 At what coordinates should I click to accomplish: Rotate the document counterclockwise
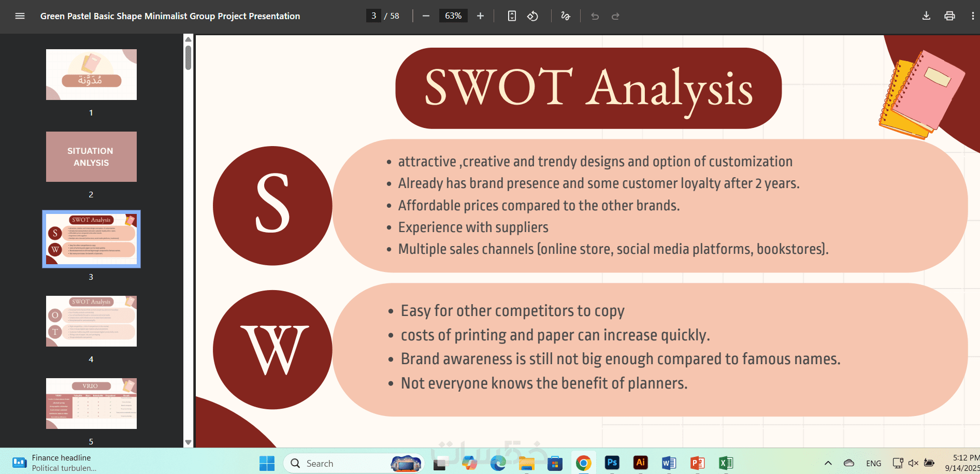pos(532,16)
